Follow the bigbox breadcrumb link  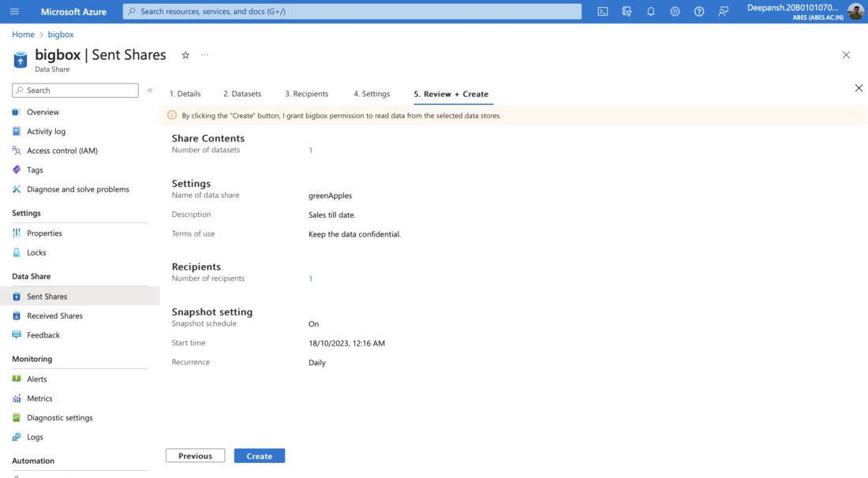(x=60, y=34)
